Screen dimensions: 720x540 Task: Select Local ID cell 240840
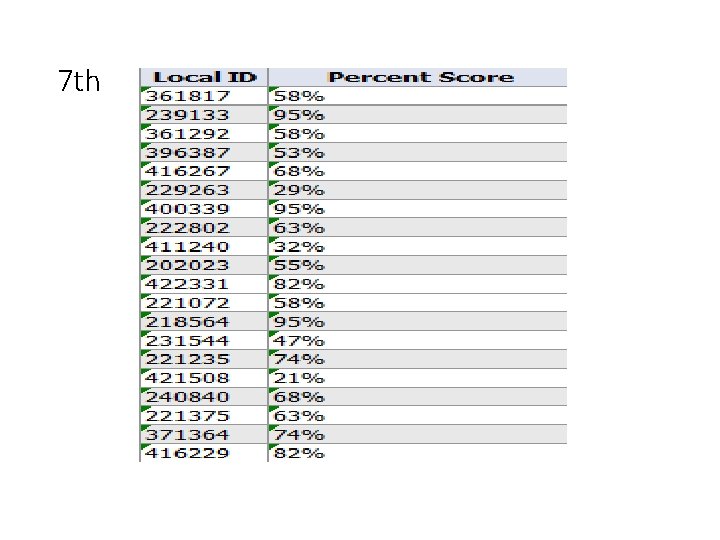(204, 397)
